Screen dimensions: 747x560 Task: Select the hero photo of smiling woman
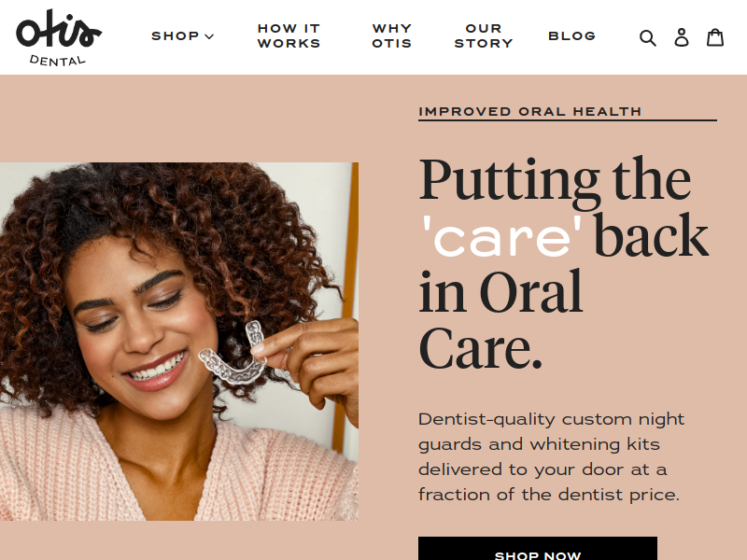pos(179,342)
